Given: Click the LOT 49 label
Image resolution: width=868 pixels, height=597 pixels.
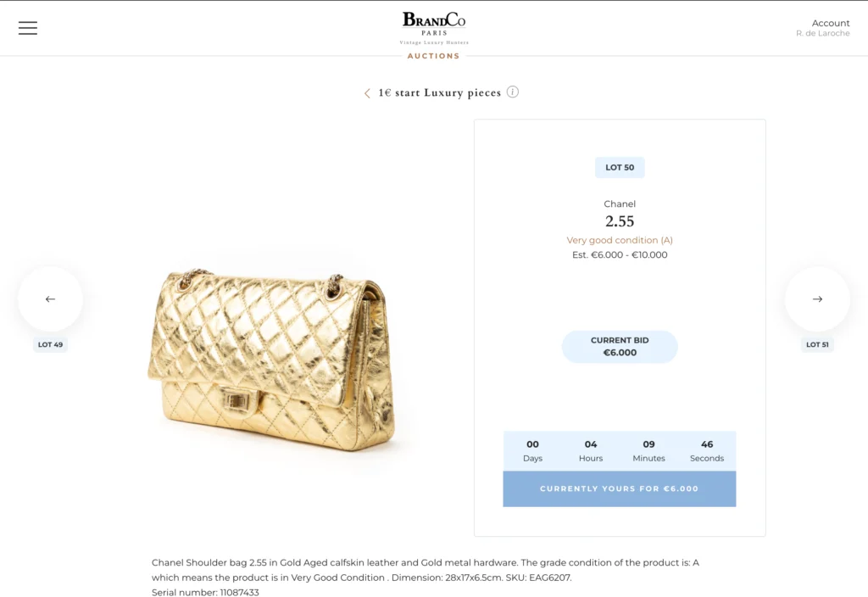Looking at the screenshot, I should point(50,345).
